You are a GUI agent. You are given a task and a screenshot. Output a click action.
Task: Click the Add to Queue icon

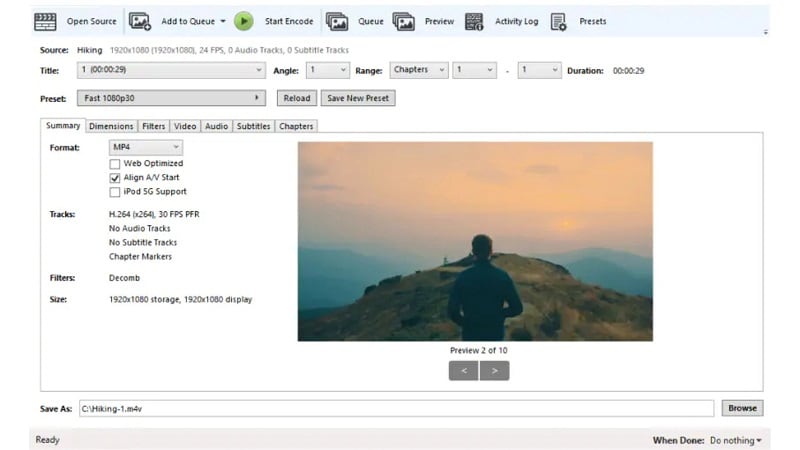pos(139,21)
